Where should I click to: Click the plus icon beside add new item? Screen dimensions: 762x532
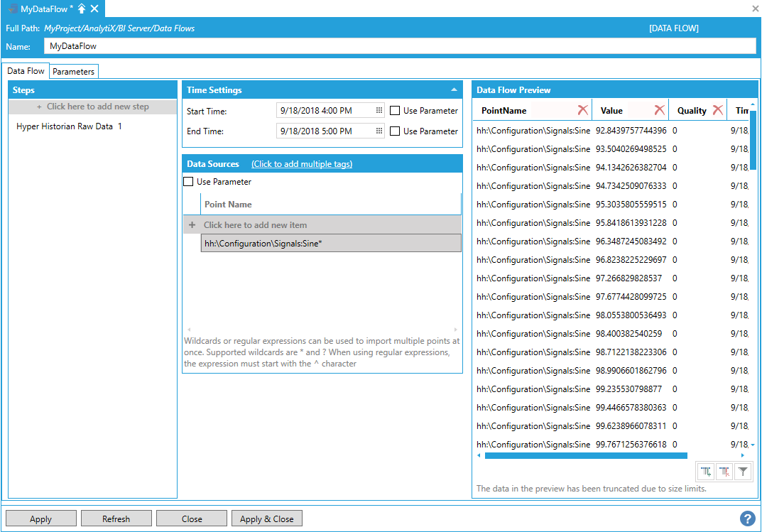[x=192, y=225]
